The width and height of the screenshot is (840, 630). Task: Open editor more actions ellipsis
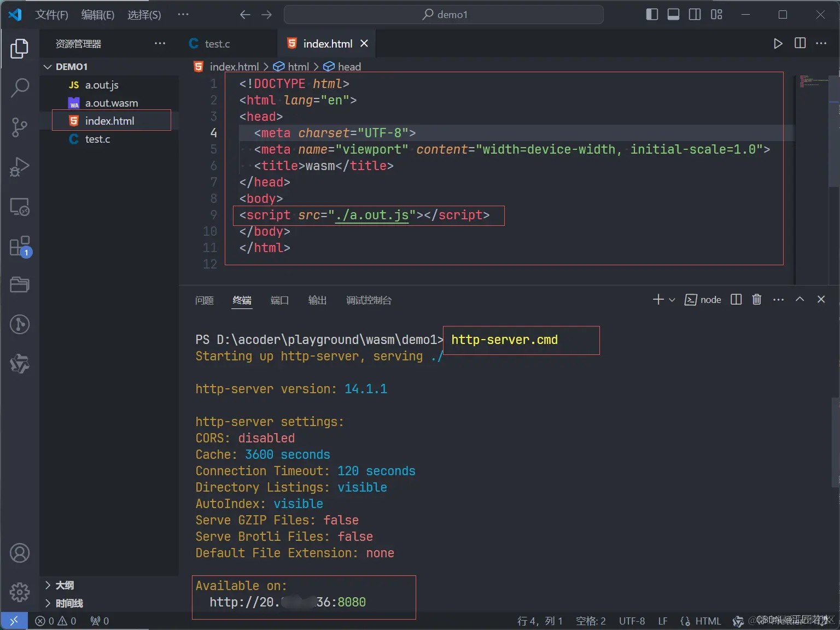(x=821, y=43)
